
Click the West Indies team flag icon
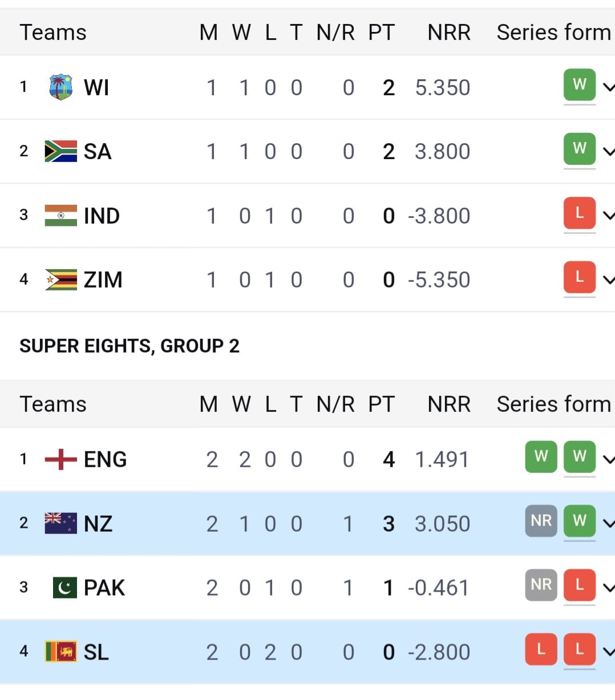[60, 87]
